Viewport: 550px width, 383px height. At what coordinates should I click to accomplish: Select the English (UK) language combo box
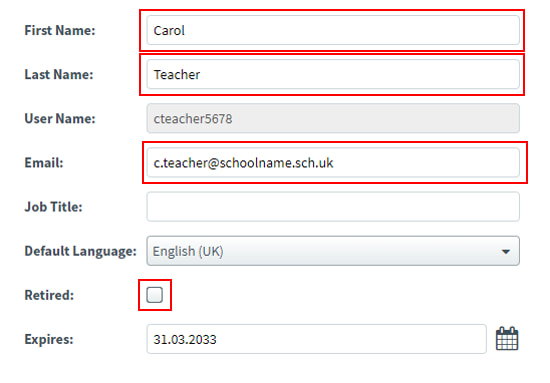pos(333,251)
